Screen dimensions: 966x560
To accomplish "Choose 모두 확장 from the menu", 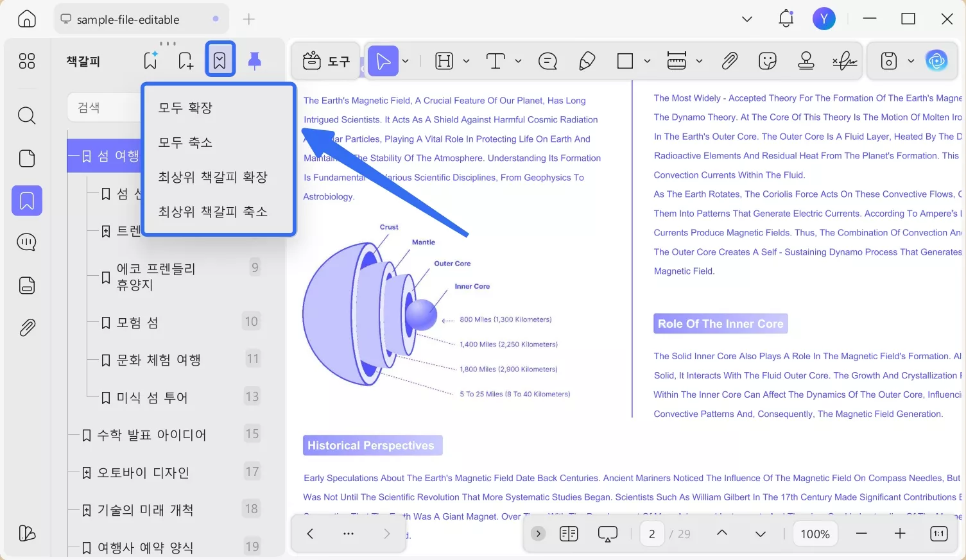I will [185, 108].
